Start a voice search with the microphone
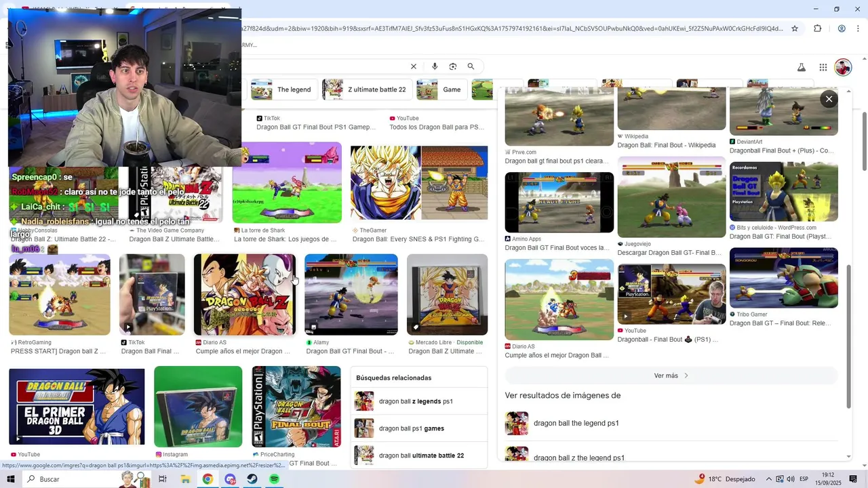868x488 pixels. [435, 66]
